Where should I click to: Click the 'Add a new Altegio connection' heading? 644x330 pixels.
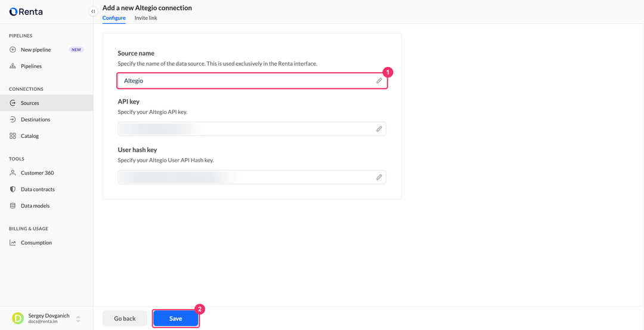click(x=147, y=8)
